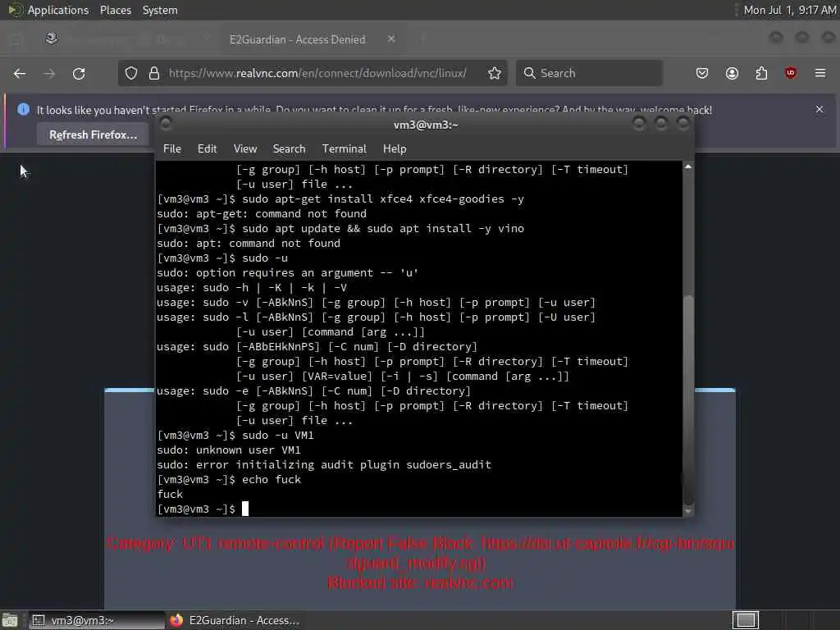Click the clock Mon Jul 1 9:17 AM
The height and width of the screenshot is (630, 840).
790,10
